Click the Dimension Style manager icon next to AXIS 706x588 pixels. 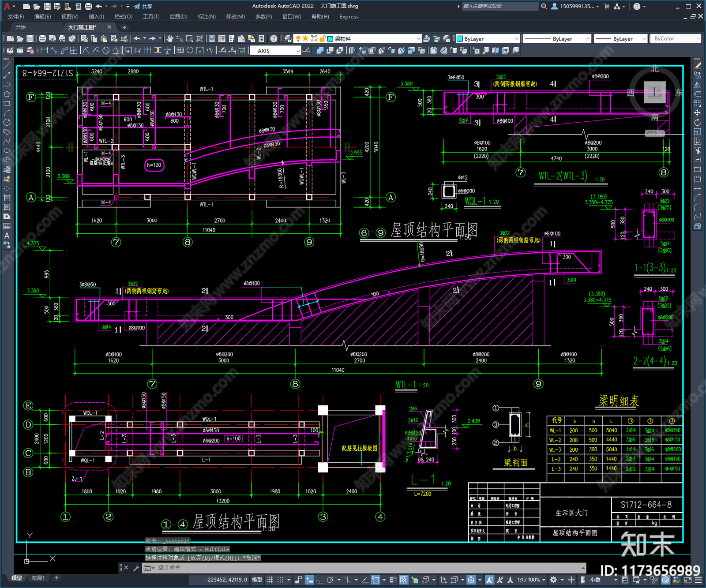pos(306,50)
